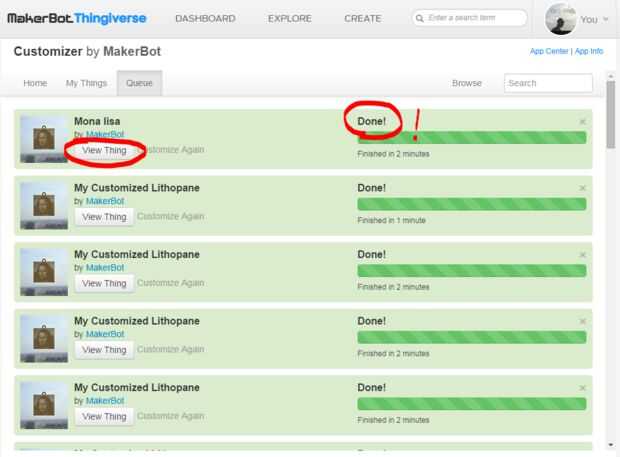This screenshot has width=620, height=457.
Task: Click the MakerBot Thingiverse logo
Action: coord(77,18)
